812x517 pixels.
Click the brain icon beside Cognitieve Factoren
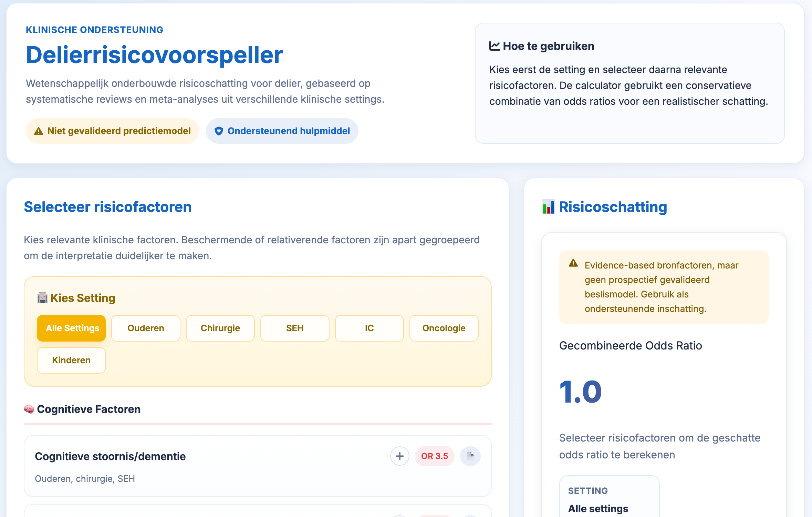(x=29, y=409)
